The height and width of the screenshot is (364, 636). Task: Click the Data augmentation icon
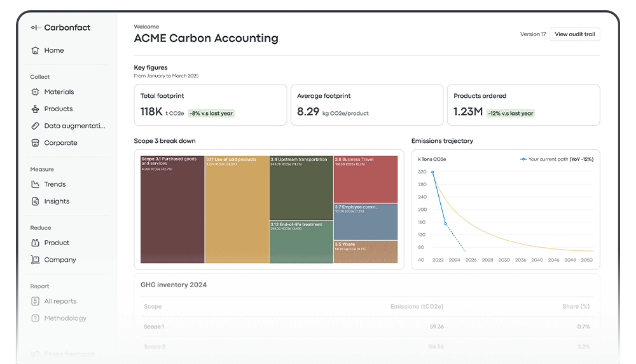click(35, 126)
